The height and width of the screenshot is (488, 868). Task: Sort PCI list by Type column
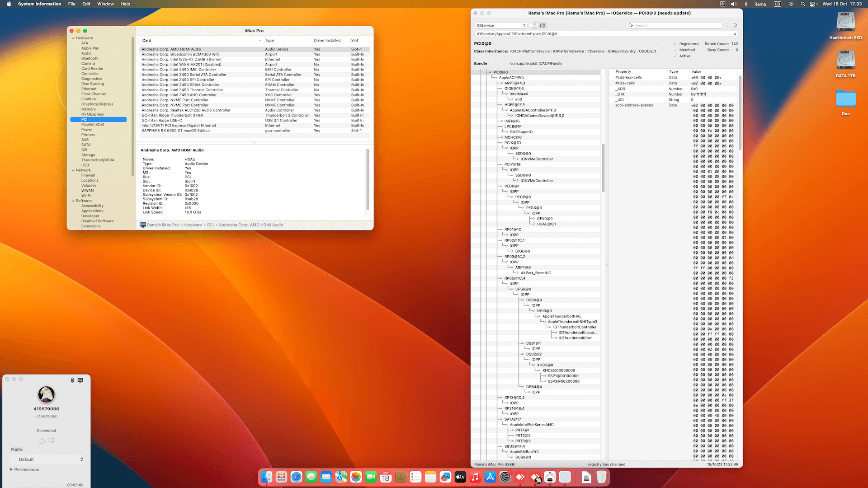(x=288, y=41)
